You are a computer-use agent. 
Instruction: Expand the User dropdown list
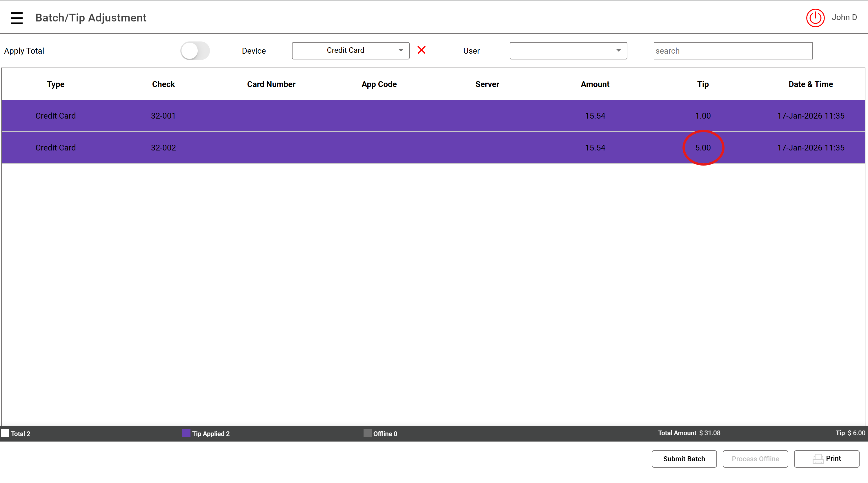[x=568, y=50]
